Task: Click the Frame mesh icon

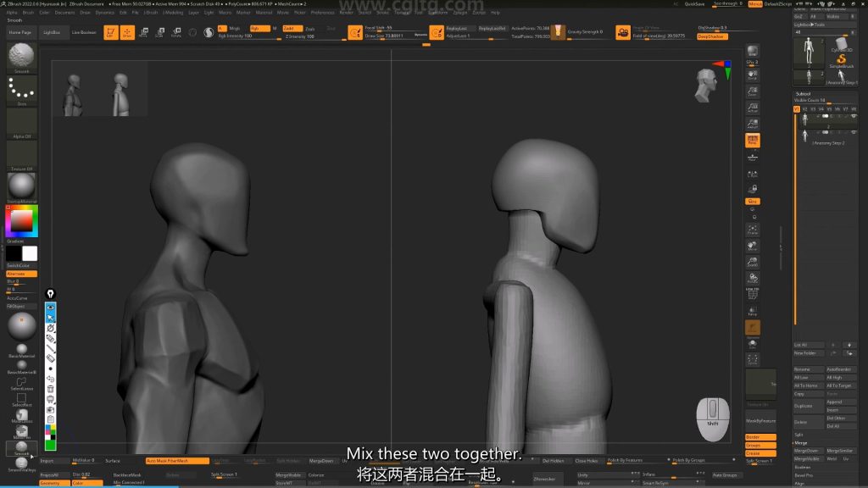Action: coord(753,230)
